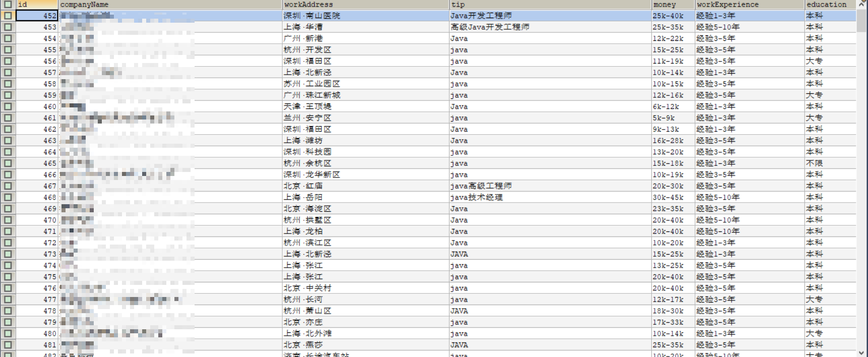868x357 pixels.
Task: Select the cell '杭州·开发区'
Action: [x=365, y=49]
